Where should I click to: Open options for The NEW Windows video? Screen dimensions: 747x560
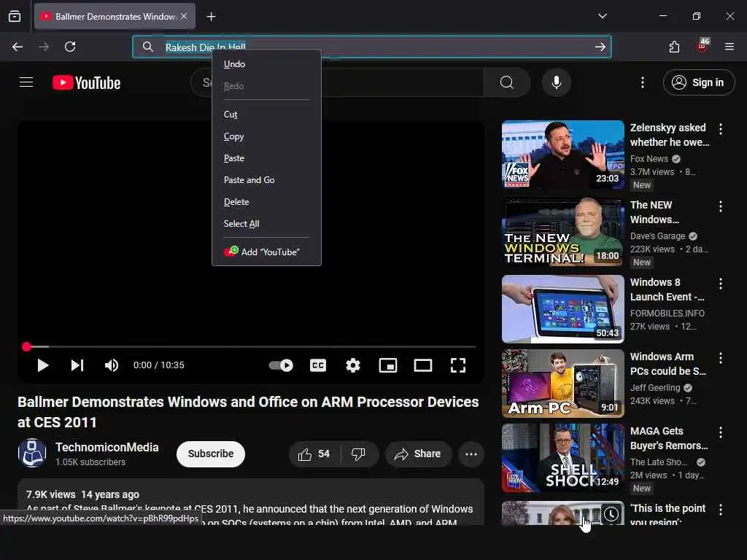click(720, 206)
